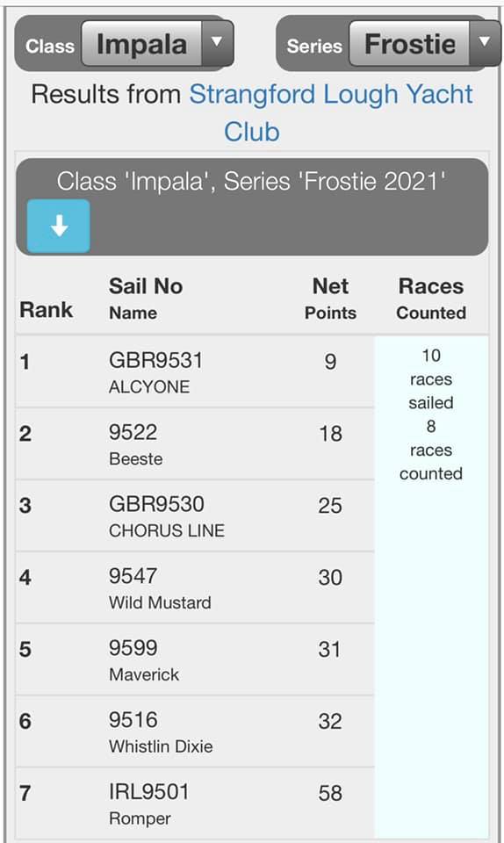
Task: Select the CHORUS LINE GBR9530 row
Action: pos(195,516)
